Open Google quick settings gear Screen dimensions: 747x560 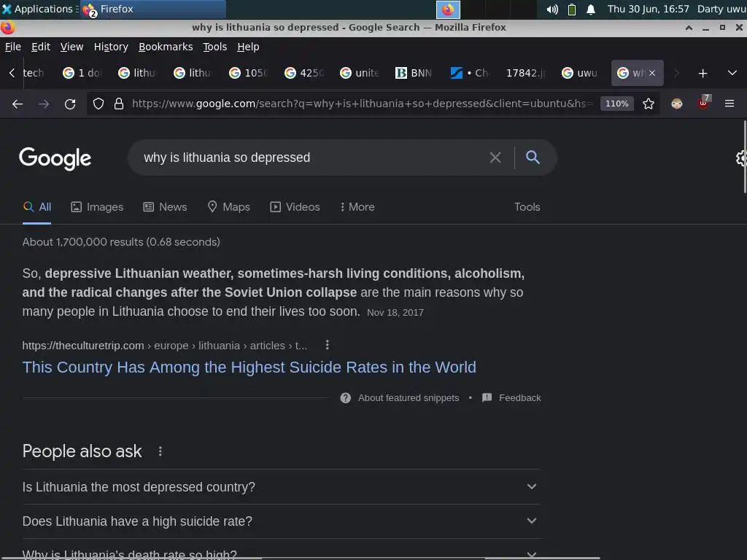(741, 158)
